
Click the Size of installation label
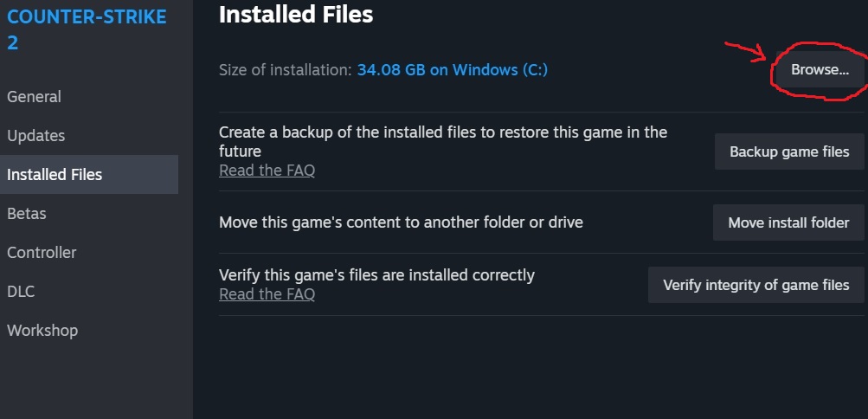click(x=285, y=70)
